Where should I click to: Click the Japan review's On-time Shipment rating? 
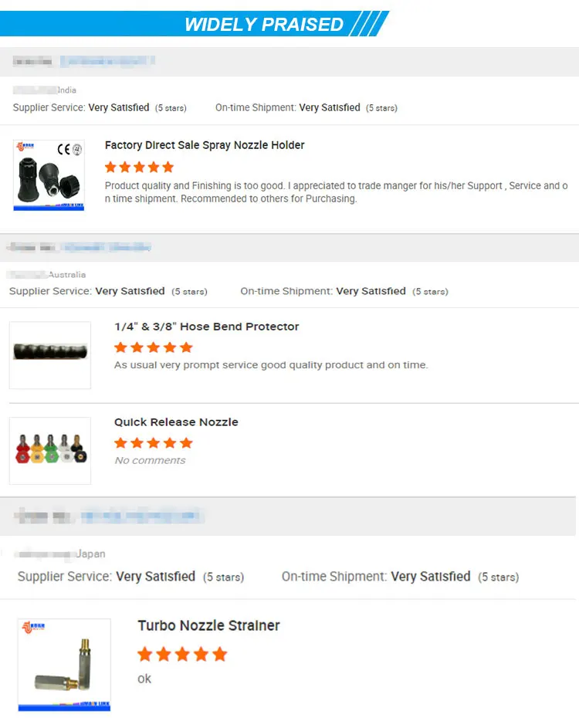(x=400, y=577)
